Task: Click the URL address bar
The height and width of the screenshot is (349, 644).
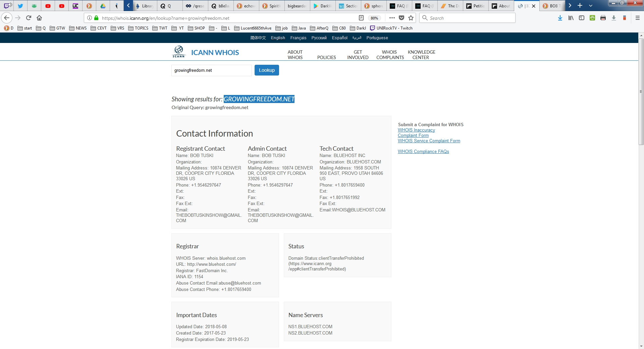Action: (228, 18)
